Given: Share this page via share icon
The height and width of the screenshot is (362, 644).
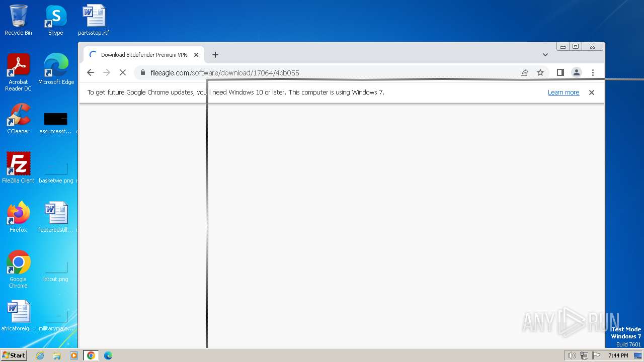Looking at the screenshot, I should click(524, 72).
